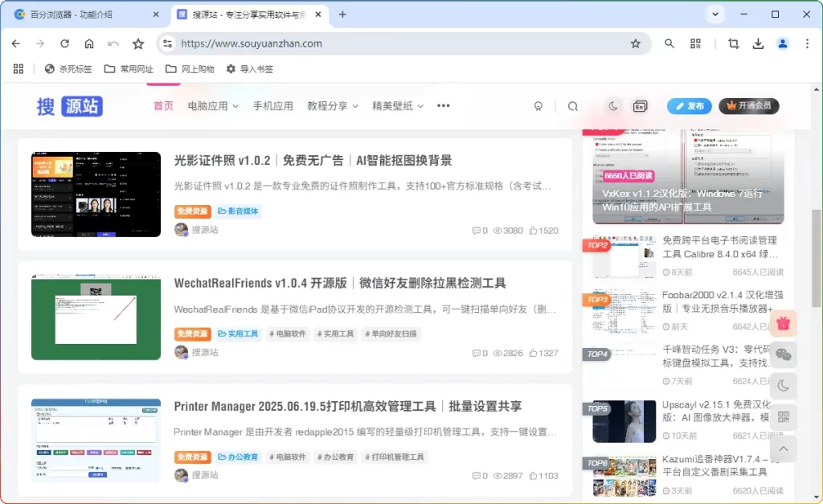This screenshot has height=504, width=823.
Task: Click the blue 发布 button
Action: [689, 106]
